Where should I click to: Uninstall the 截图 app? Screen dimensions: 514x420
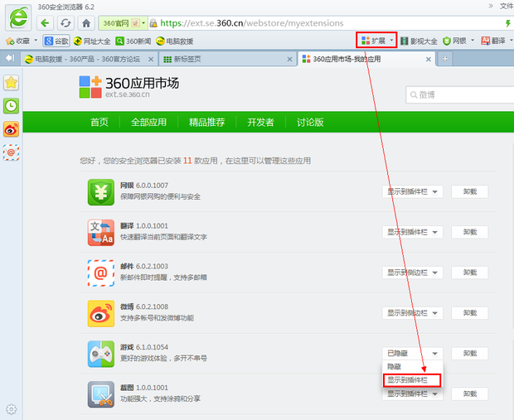coord(470,393)
